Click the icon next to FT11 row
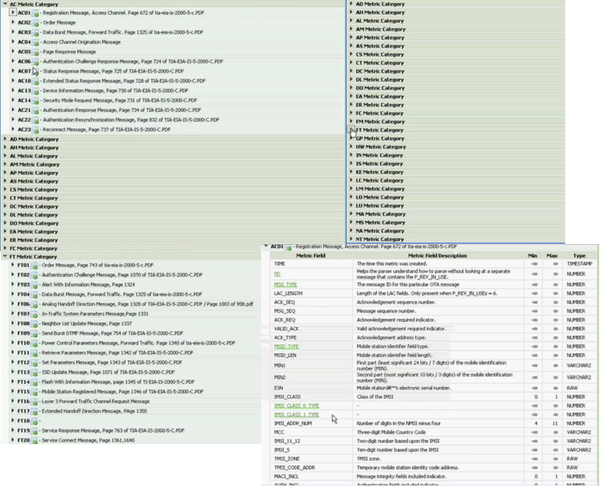This screenshot has height=486, width=600. click(34, 353)
